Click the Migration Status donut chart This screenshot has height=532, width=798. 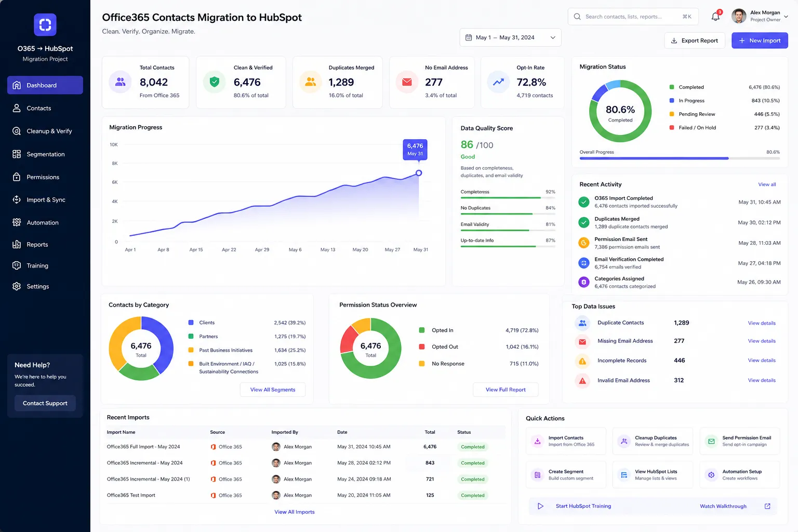coord(620,111)
